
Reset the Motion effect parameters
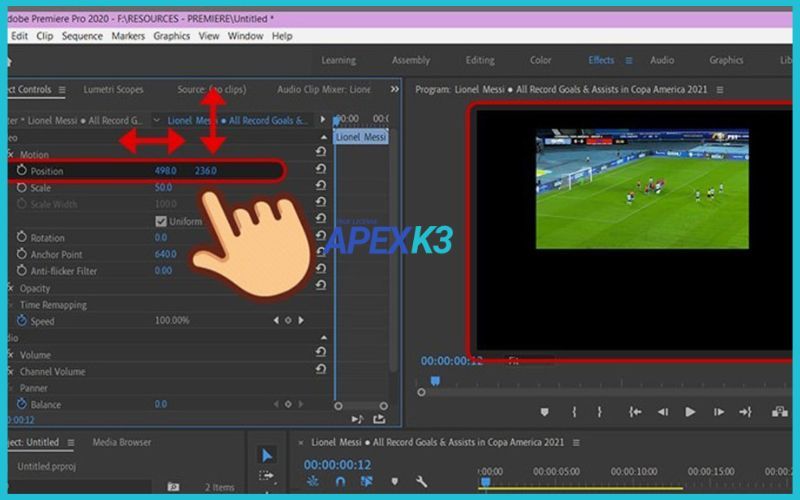(x=320, y=152)
